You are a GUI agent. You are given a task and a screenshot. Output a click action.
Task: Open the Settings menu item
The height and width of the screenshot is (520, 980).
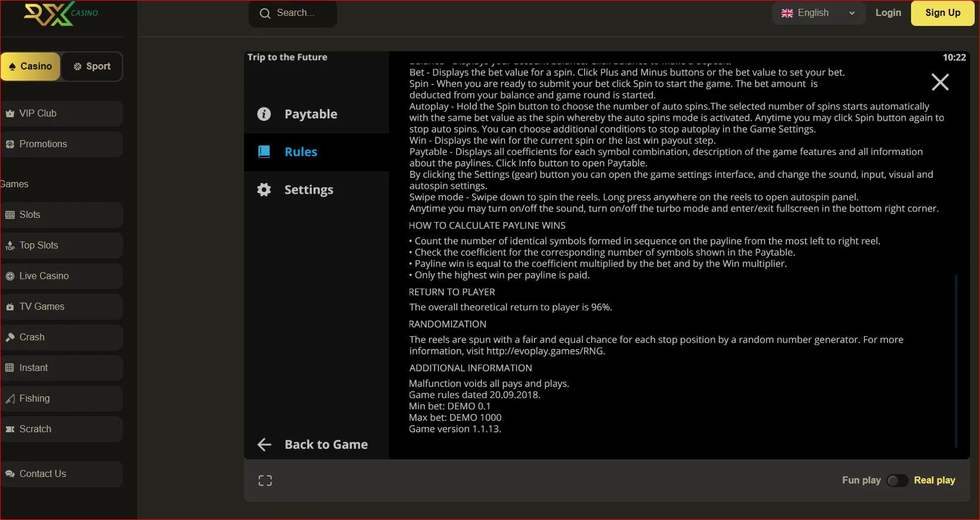(316, 190)
